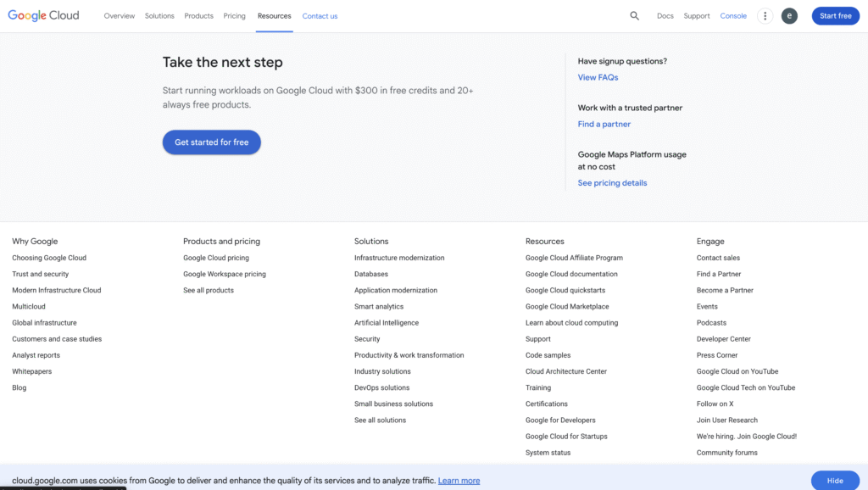This screenshot has height=490, width=868.
Task: Click the Get started for free button
Action: click(x=212, y=142)
